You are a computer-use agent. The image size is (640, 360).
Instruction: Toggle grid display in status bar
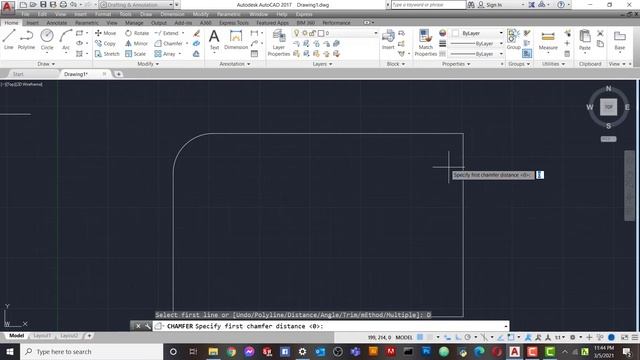click(x=420, y=337)
